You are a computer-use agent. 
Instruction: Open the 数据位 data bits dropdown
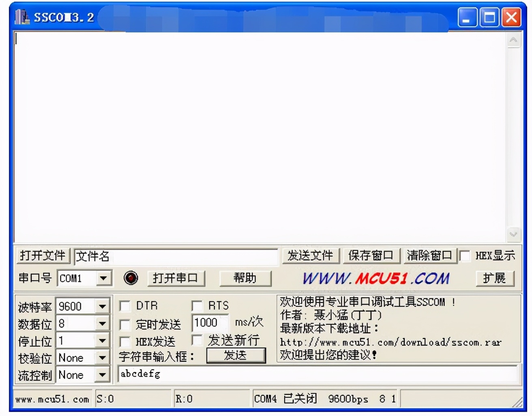coord(102,324)
